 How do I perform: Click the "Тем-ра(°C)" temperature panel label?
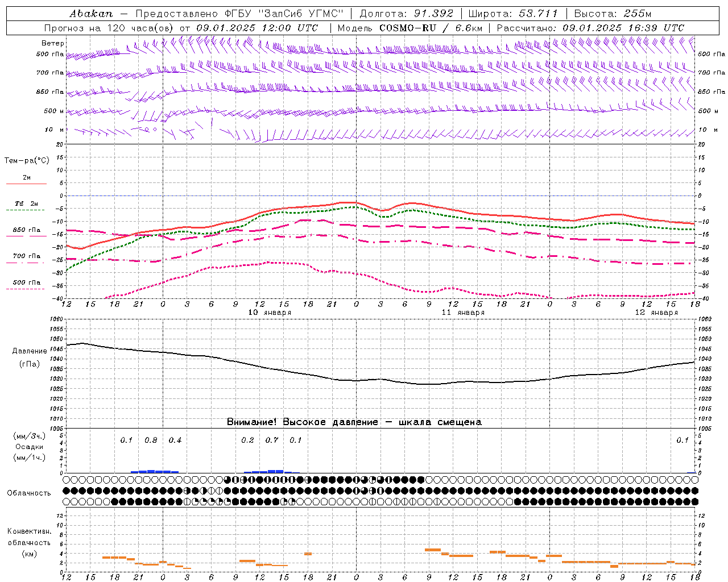point(27,161)
